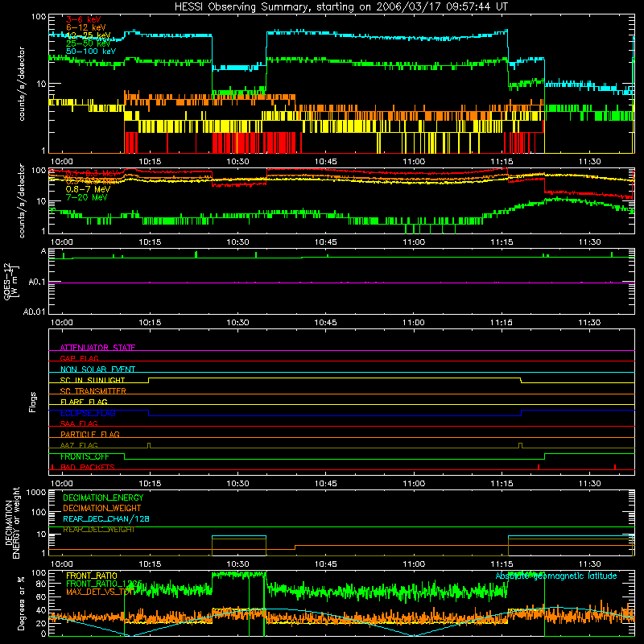This screenshot has height=644, width=644.
Task: Click counts/s/detector axis label of top panel
Action: pyautogui.click(x=22, y=84)
